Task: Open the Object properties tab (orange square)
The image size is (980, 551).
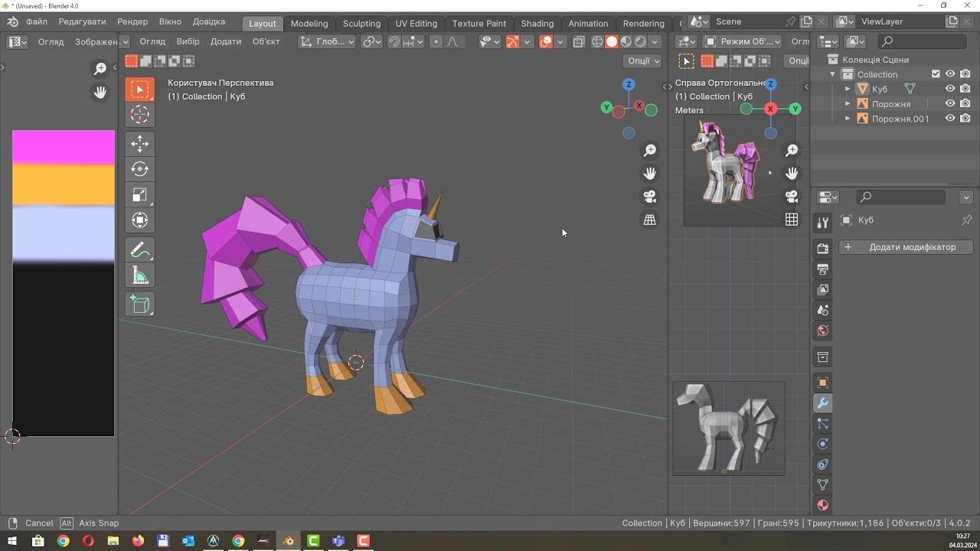Action: [823, 383]
